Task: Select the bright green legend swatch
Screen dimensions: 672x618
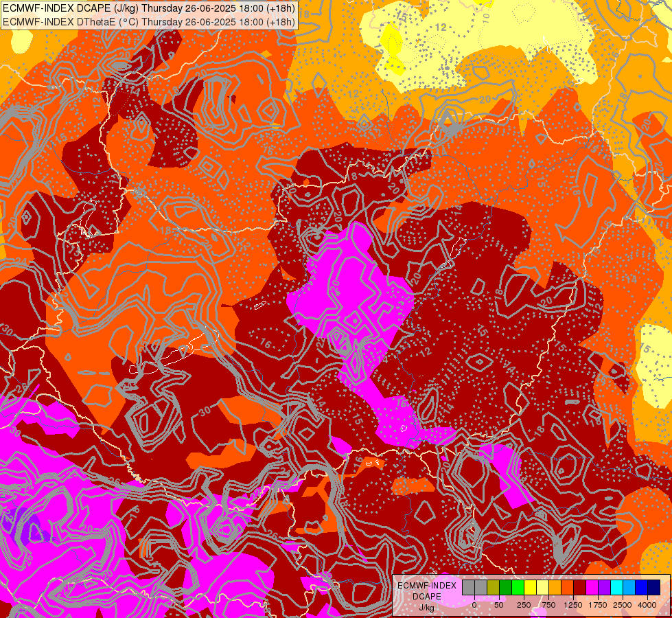Action: point(518,588)
